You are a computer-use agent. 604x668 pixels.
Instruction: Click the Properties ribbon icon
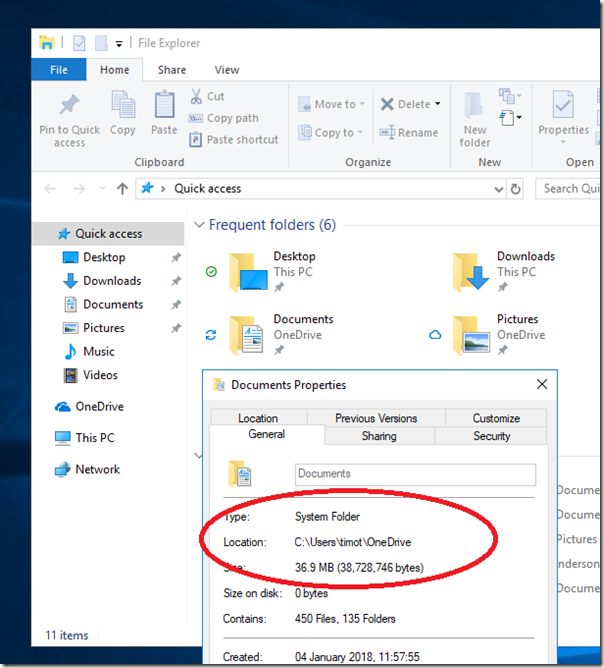563,104
